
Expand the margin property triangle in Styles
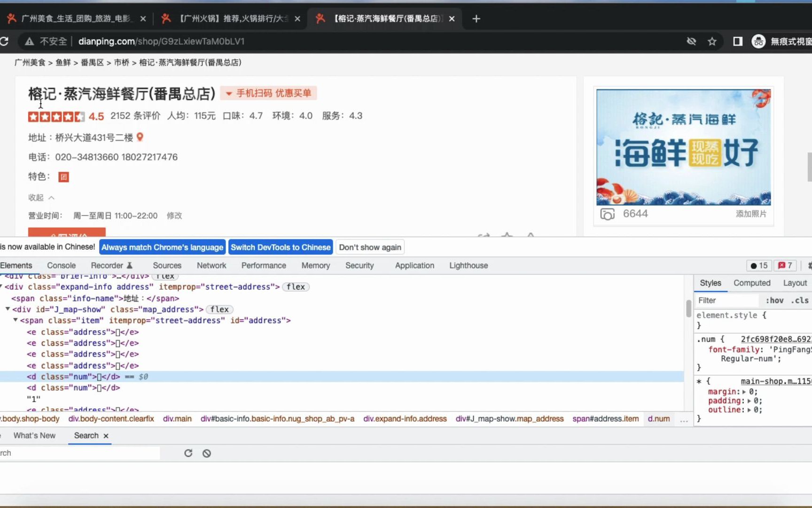click(744, 392)
